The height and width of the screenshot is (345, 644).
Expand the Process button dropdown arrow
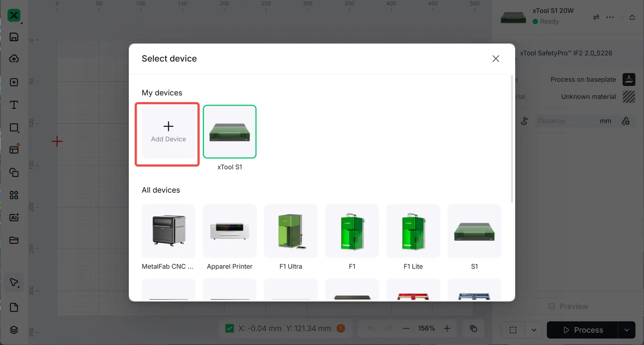tap(626, 330)
